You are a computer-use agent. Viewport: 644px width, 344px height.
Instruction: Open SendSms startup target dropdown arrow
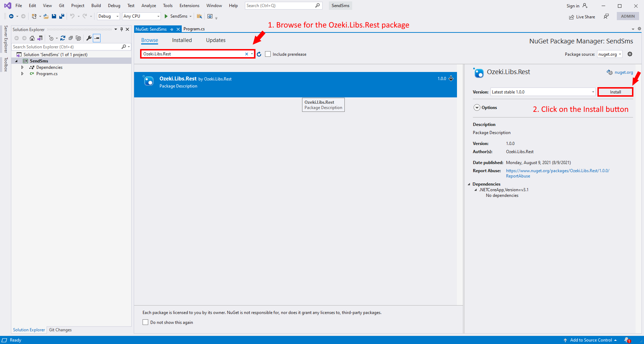coord(191,16)
